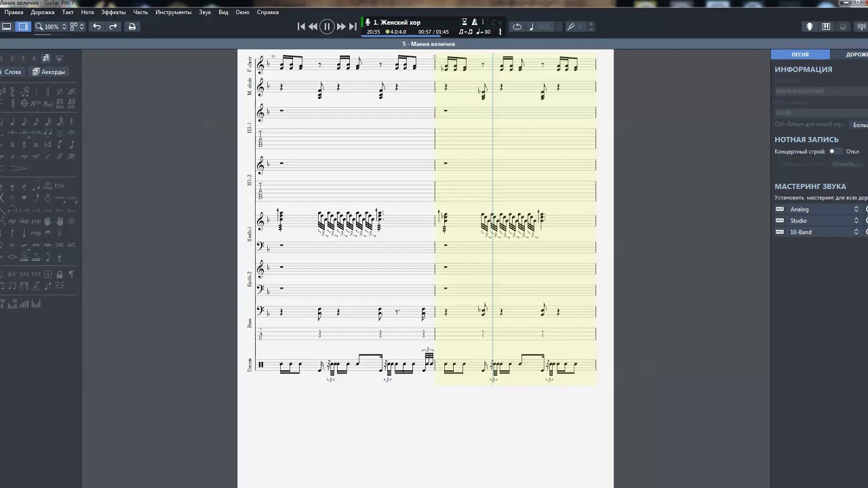868x488 pixels.
Task: Click the Открыть... button
Action: coord(845,164)
